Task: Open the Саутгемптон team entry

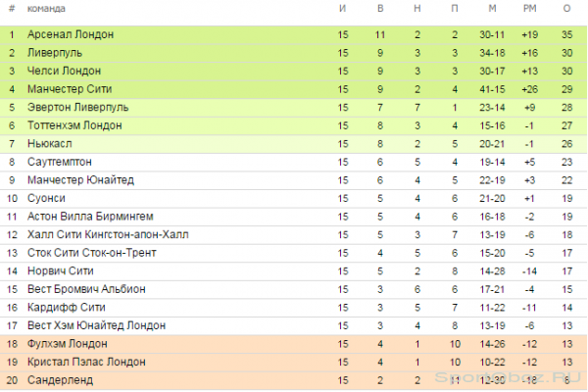Action: tap(60, 162)
